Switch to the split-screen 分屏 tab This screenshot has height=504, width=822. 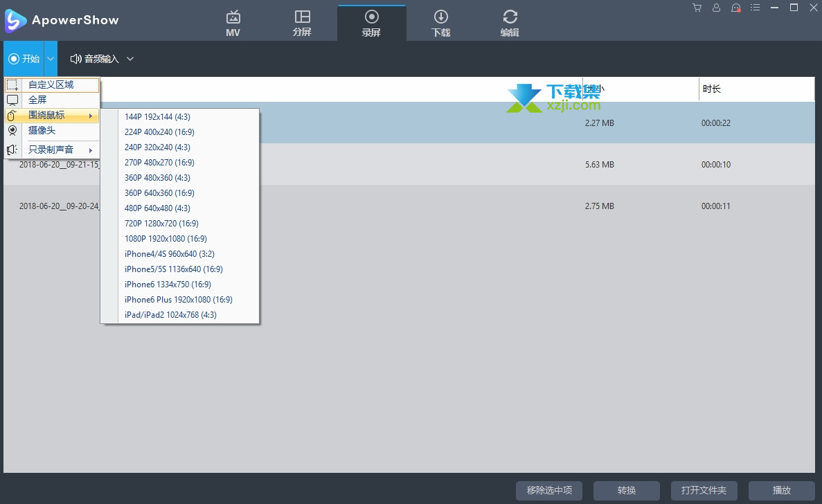(302, 23)
